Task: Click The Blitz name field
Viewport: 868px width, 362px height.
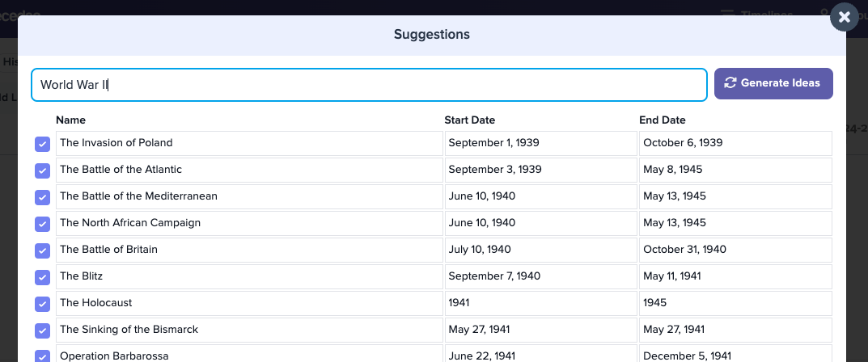Action: 249,276
